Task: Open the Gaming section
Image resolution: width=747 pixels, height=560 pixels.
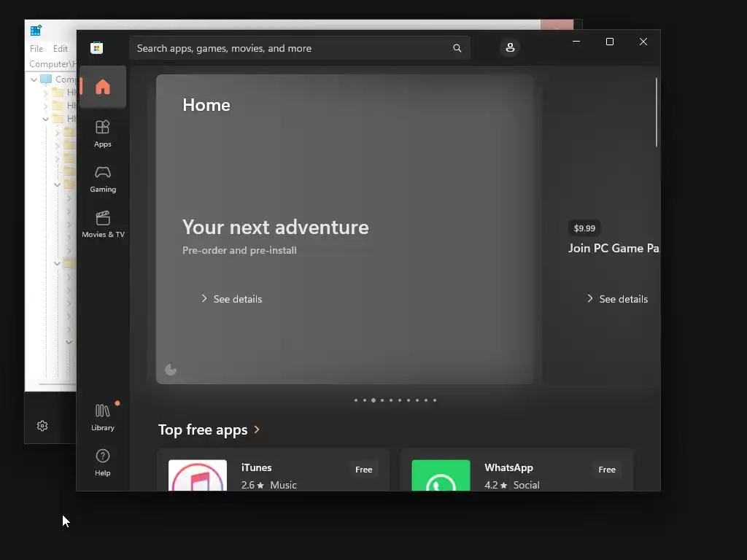Action: click(103, 179)
